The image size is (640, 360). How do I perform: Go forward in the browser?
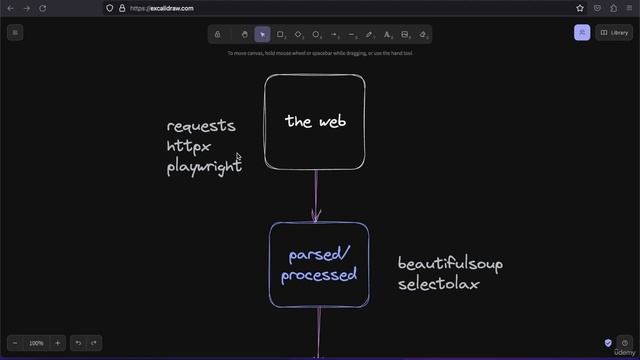click(x=27, y=8)
